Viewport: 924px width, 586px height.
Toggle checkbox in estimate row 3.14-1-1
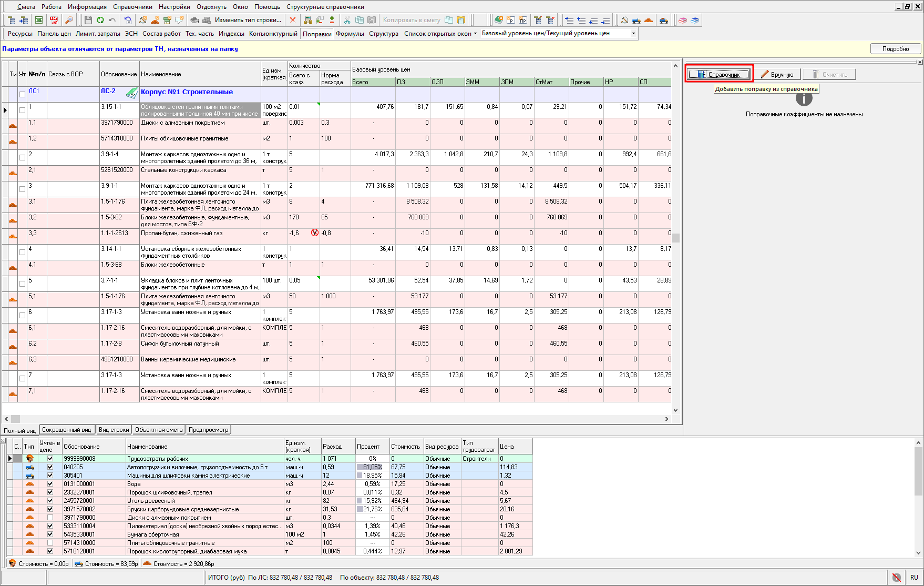[x=22, y=252]
